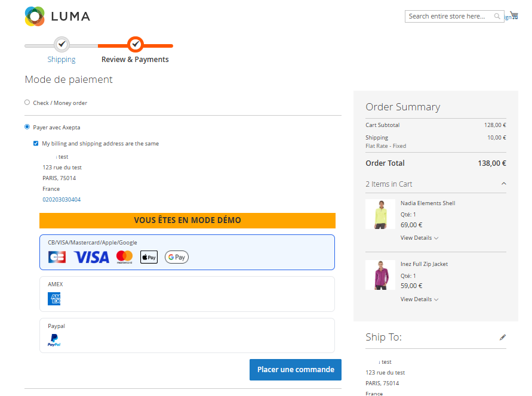The image size is (532, 396).
Task: Click the Luma logo icon
Action: (x=35, y=16)
